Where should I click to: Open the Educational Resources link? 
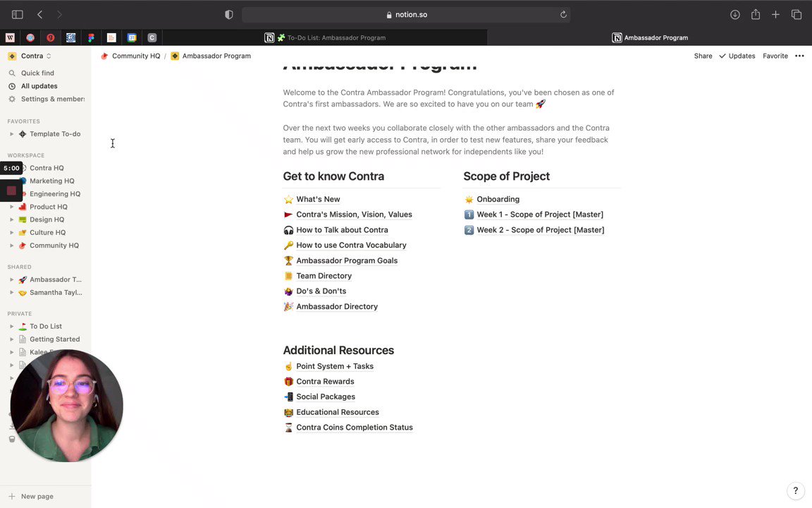[x=337, y=412]
